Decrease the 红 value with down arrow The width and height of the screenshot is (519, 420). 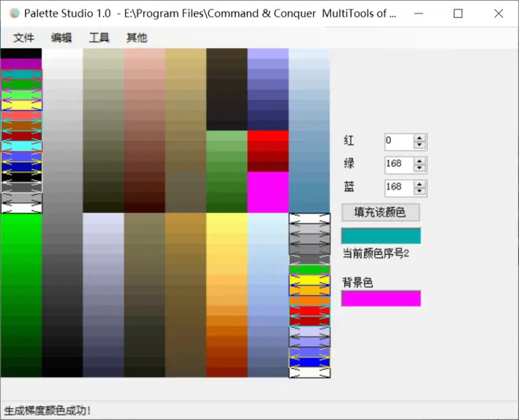(x=420, y=145)
